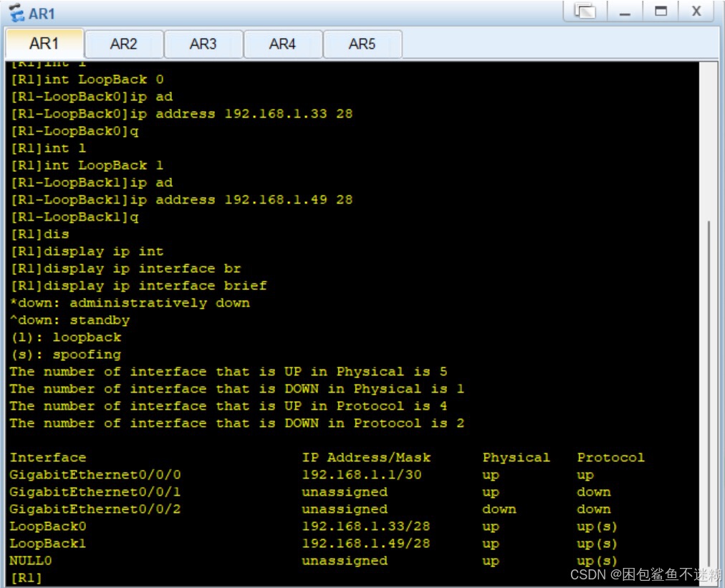Click 'display ip interface brief' command line
Screen dimensions: 725x588
tap(139, 286)
